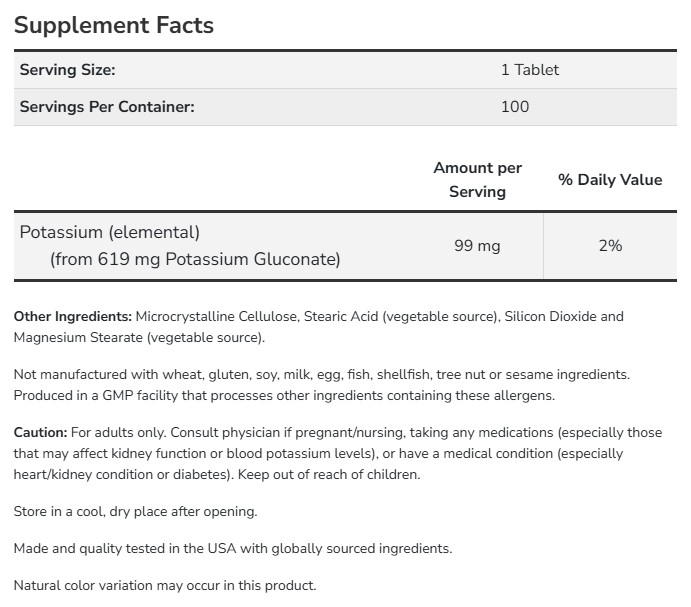Click the Natural color variation note
Screen dimensions: 691x607
pyautogui.click(x=164, y=585)
